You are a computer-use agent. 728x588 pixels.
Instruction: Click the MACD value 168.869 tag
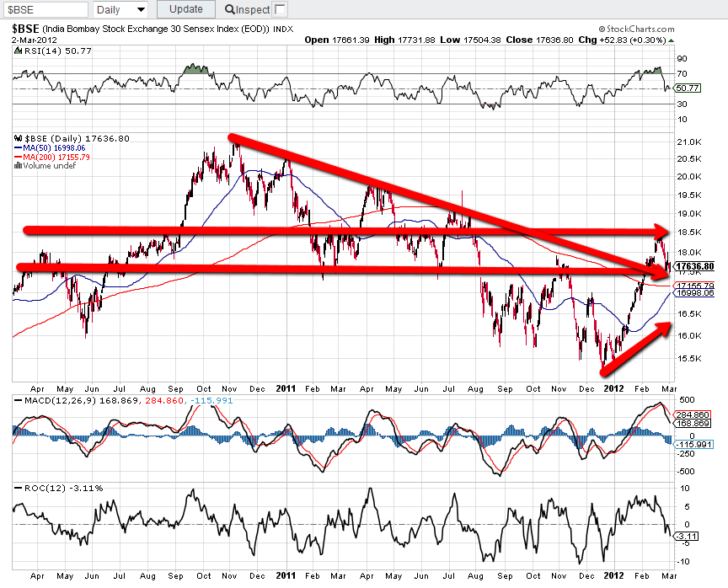tap(693, 423)
